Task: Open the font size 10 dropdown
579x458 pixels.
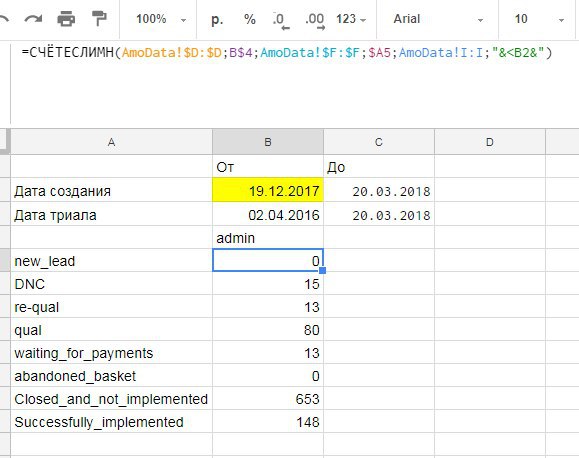Action: pyautogui.click(x=539, y=19)
